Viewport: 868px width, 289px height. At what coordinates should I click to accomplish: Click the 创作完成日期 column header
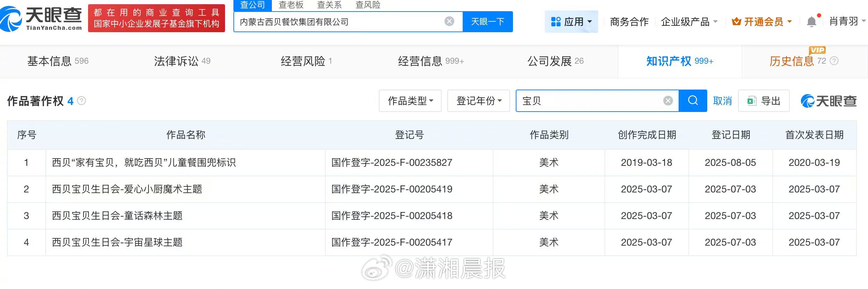coord(647,135)
